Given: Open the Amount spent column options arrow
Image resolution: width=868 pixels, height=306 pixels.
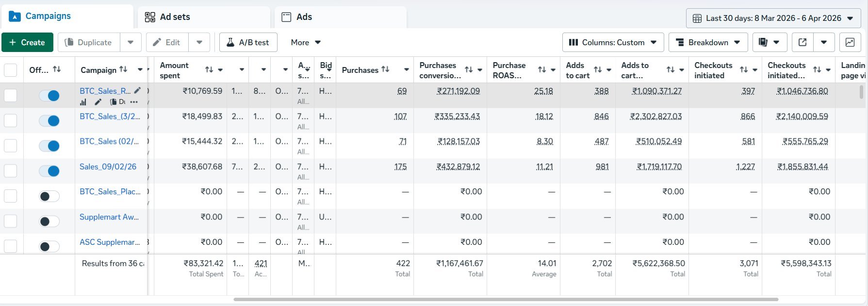Looking at the screenshot, I should [x=220, y=69].
